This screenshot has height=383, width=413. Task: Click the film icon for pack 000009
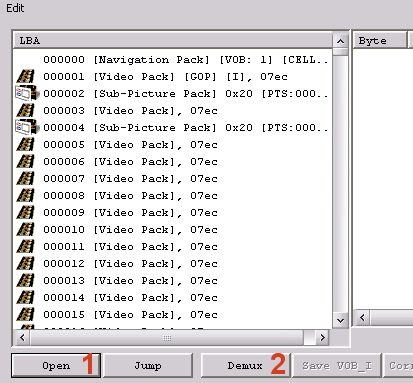tap(26, 213)
